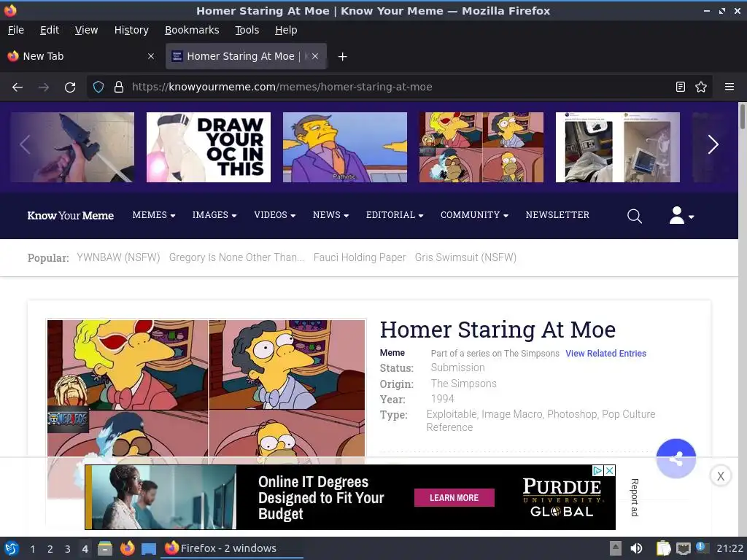Image resolution: width=747 pixels, height=560 pixels.
Task: Open hospital photos carousel thumbnail
Action: click(x=617, y=147)
